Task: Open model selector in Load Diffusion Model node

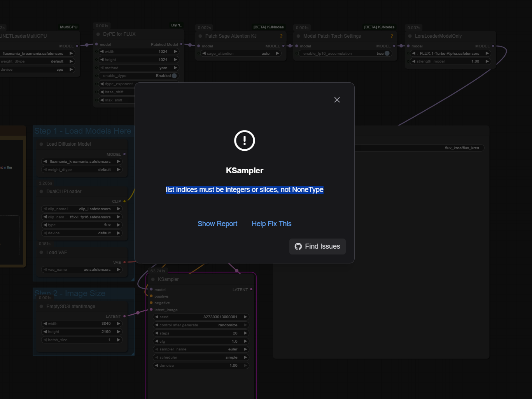Action: 82,162
